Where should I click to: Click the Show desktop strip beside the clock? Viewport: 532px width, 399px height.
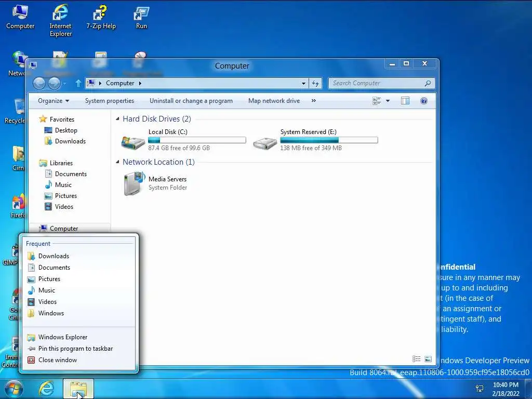point(528,389)
